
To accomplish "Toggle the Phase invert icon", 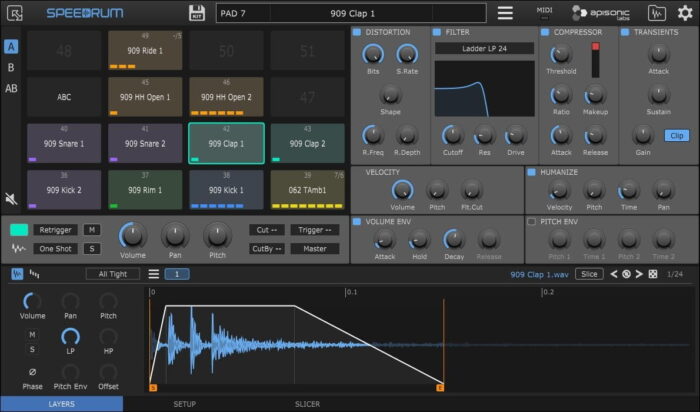I will tap(32, 372).
